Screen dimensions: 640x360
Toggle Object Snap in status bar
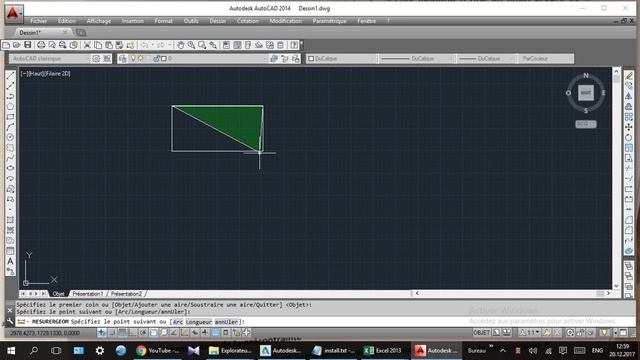point(153,333)
